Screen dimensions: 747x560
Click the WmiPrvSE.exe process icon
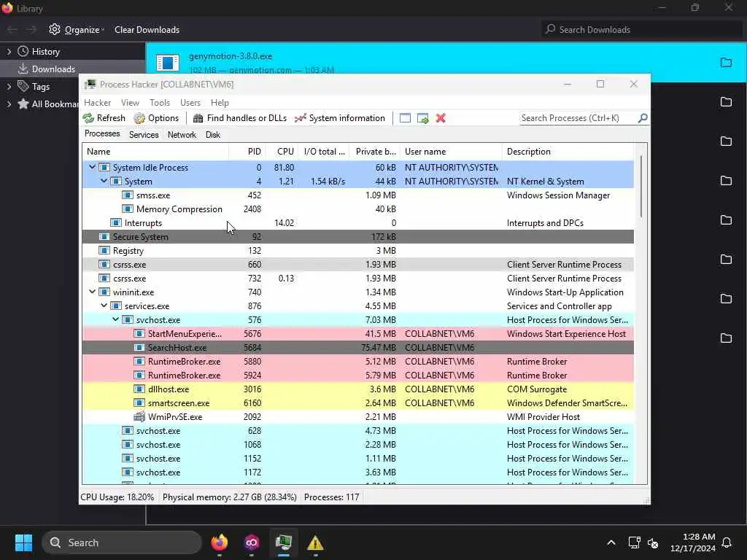(x=139, y=416)
